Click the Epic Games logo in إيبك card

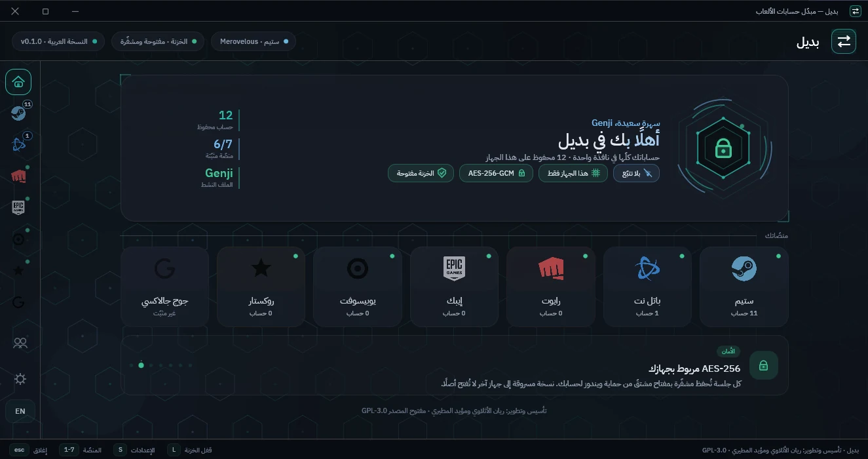[x=454, y=268]
